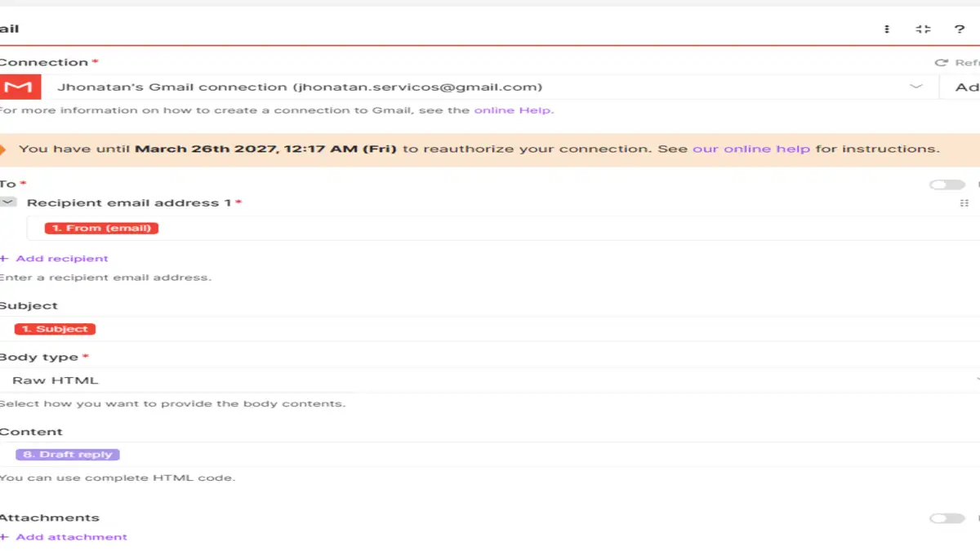Click the 'Connection' field label
This screenshot has width=980, height=551.
[x=43, y=63]
